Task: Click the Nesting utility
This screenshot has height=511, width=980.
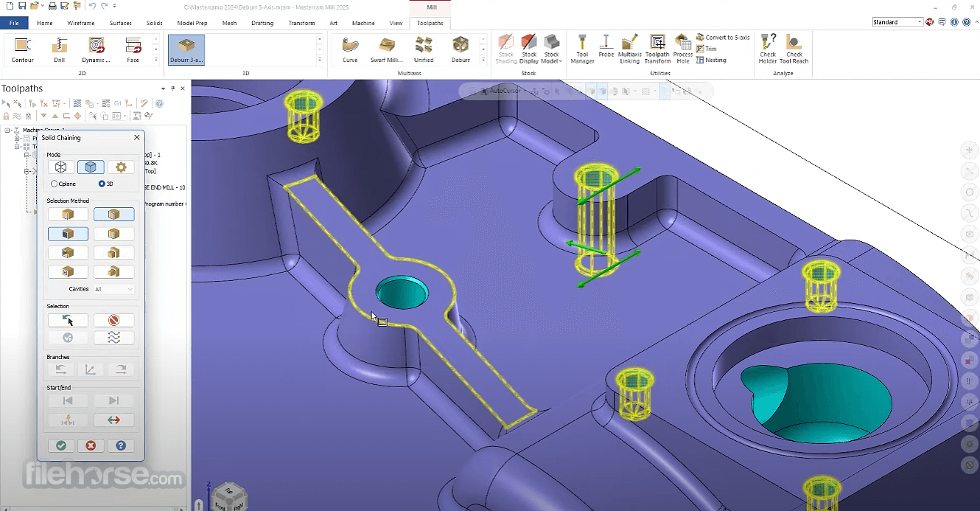Action: [x=711, y=60]
